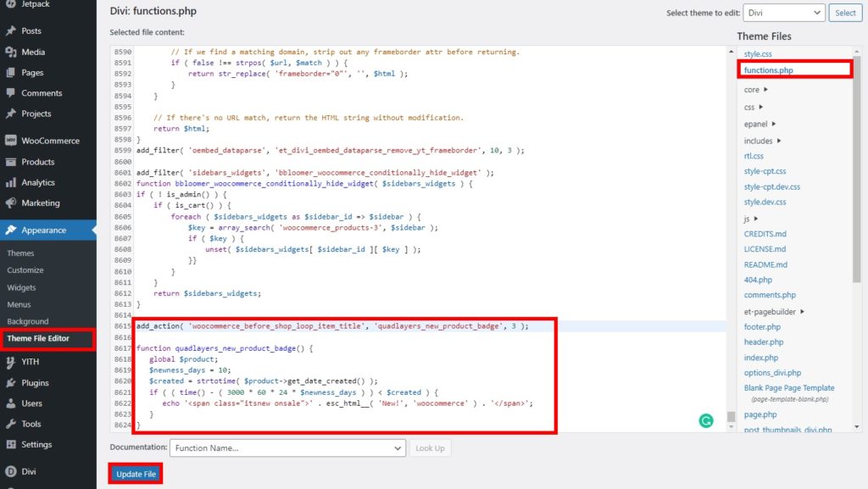
Task: Click the Settings sliders icon
Action: [x=10, y=444]
